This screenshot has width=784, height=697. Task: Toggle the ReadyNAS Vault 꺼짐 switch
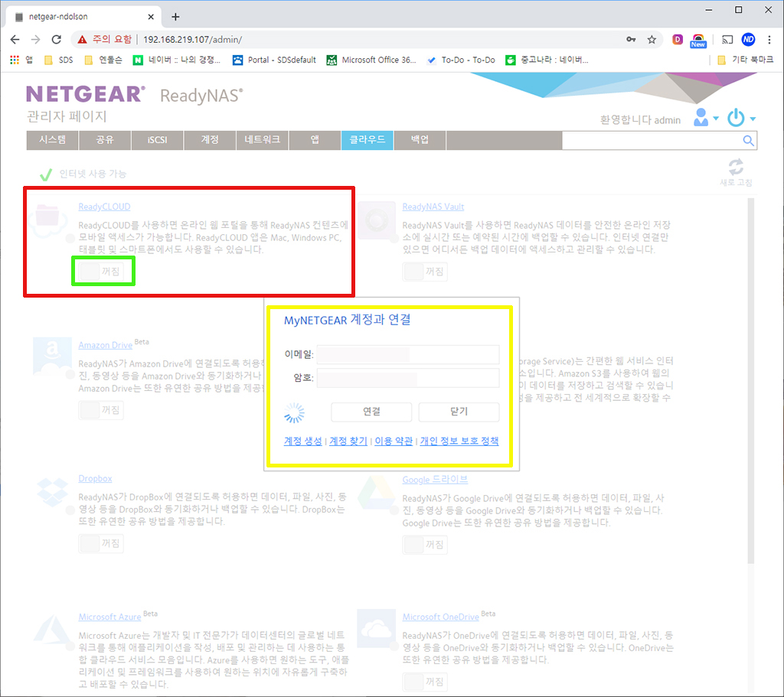coord(425,272)
